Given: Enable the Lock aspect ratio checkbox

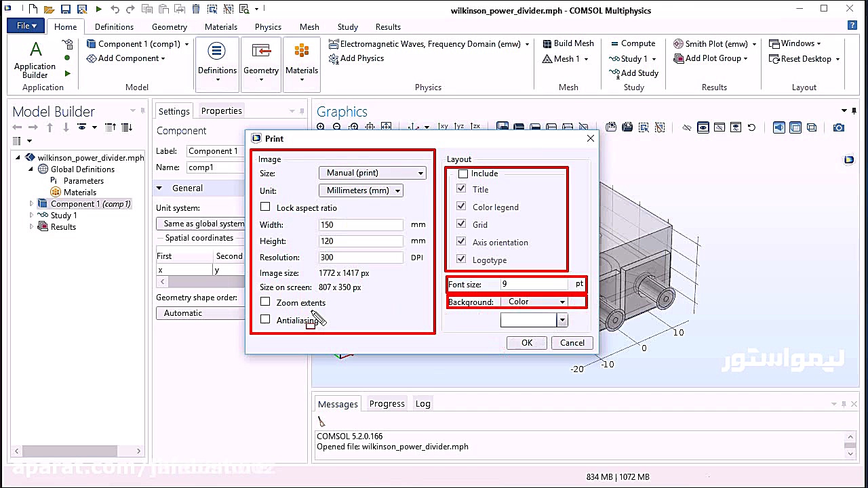Looking at the screenshot, I should [265, 207].
